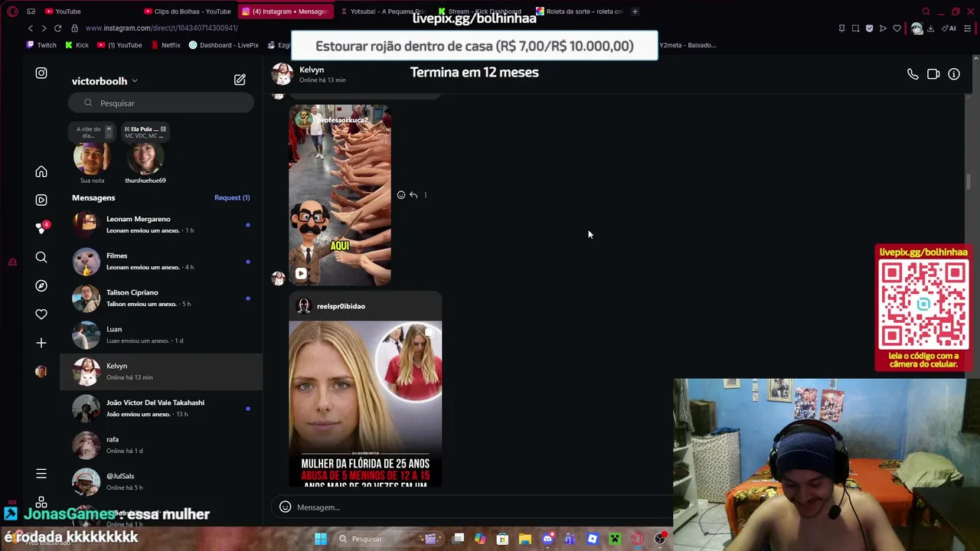
Task: Reload the page in browser toolbar
Action: click(57, 28)
